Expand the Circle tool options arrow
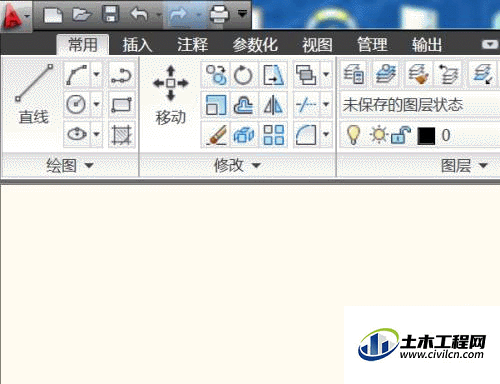Screen dimensions: 500x384 pos(96,104)
